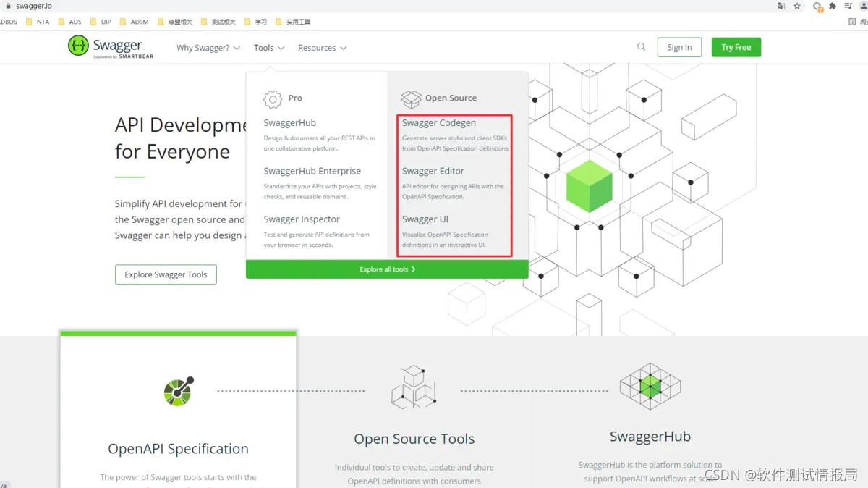
Task: Click Explore Swagger Tools button
Action: (166, 274)
